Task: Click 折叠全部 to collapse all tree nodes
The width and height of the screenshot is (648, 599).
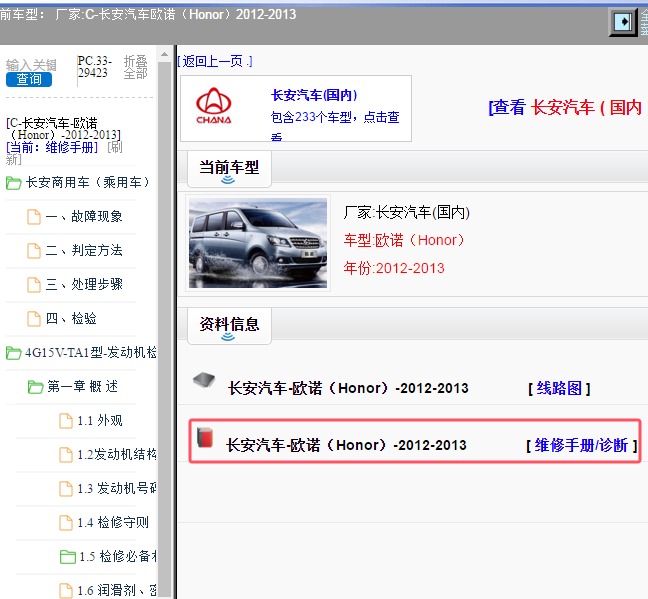Action: 136,67
